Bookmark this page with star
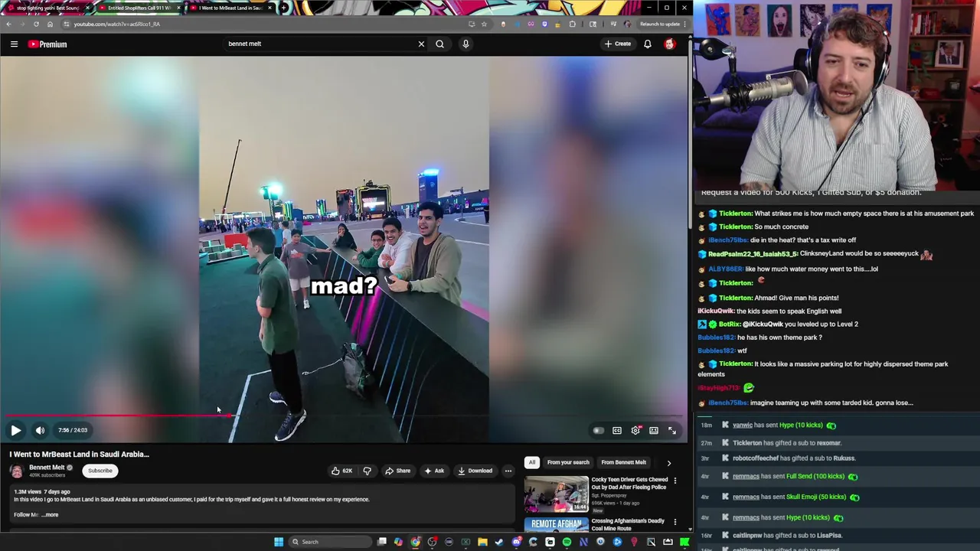 (484, 24)
